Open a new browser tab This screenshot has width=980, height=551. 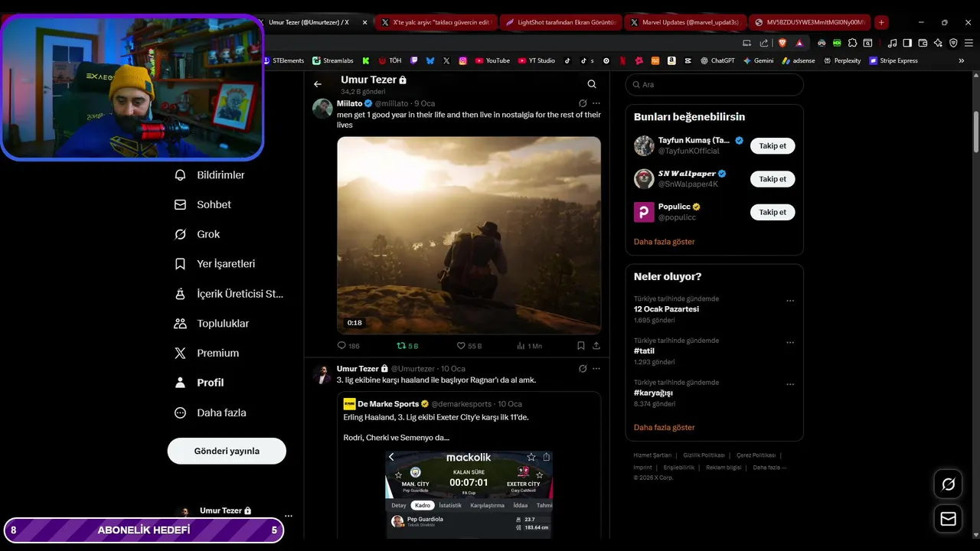[x=881, y=22]
